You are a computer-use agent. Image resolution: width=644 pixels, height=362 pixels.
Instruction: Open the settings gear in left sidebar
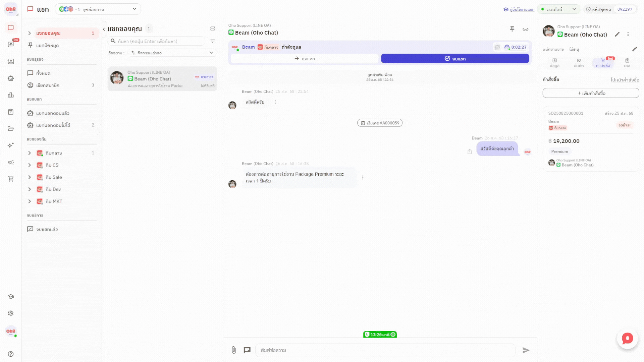11,313
